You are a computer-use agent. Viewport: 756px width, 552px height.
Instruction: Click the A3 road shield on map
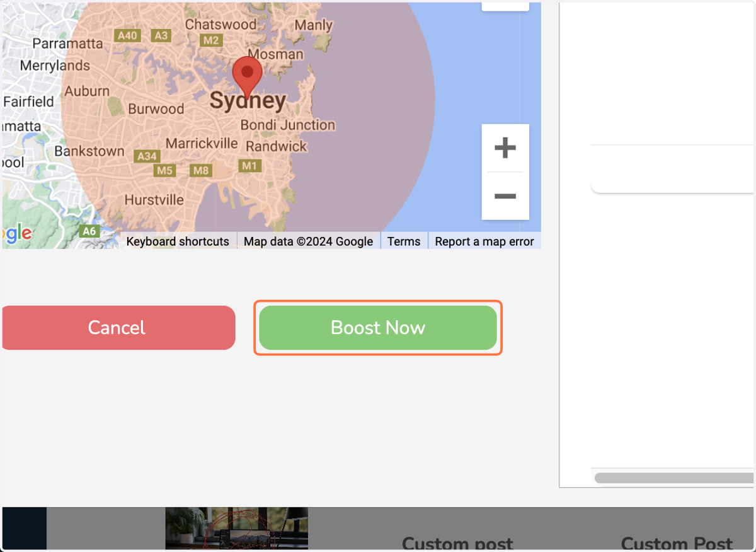[161, 36]
